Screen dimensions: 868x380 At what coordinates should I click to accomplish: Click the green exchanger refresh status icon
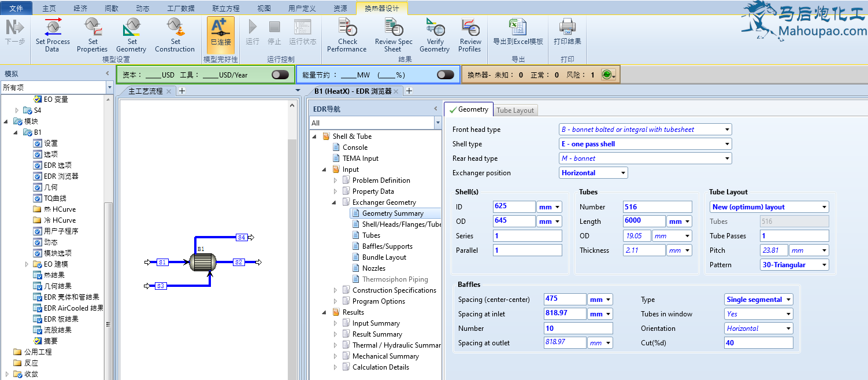606,75
